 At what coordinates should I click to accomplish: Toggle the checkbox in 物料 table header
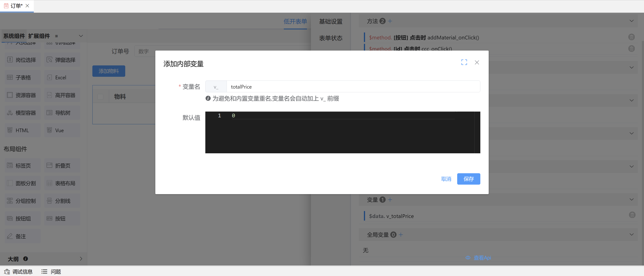pyautogui.click(x=100, y=97)
